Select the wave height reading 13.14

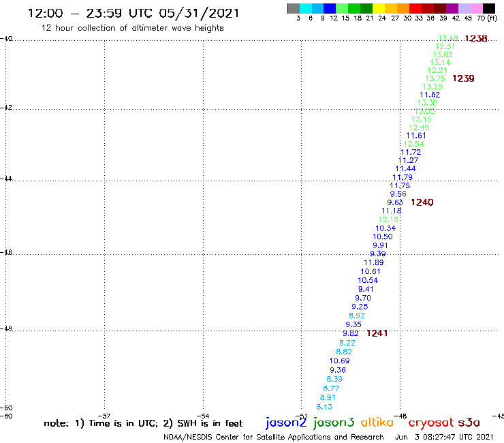440,63
